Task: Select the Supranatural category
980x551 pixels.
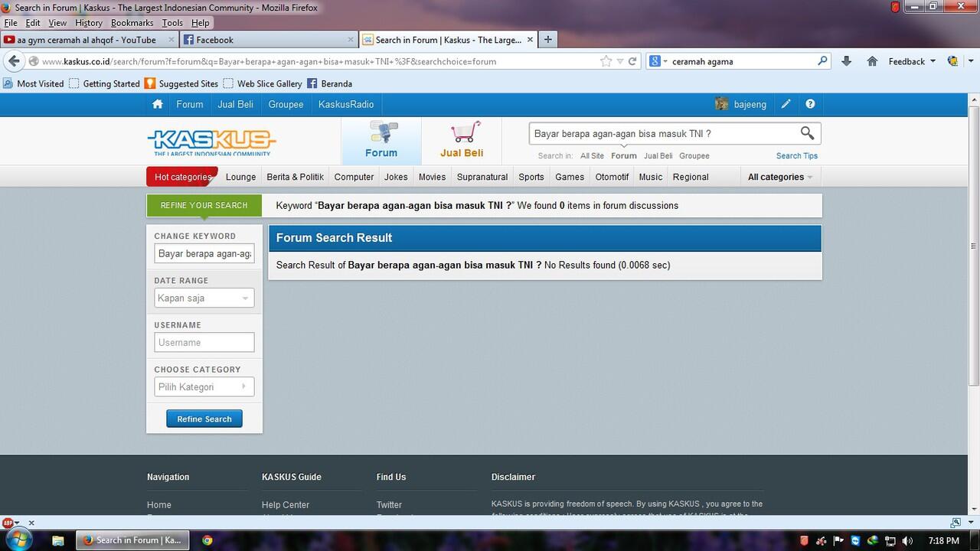Action: [x=482, y=177]
